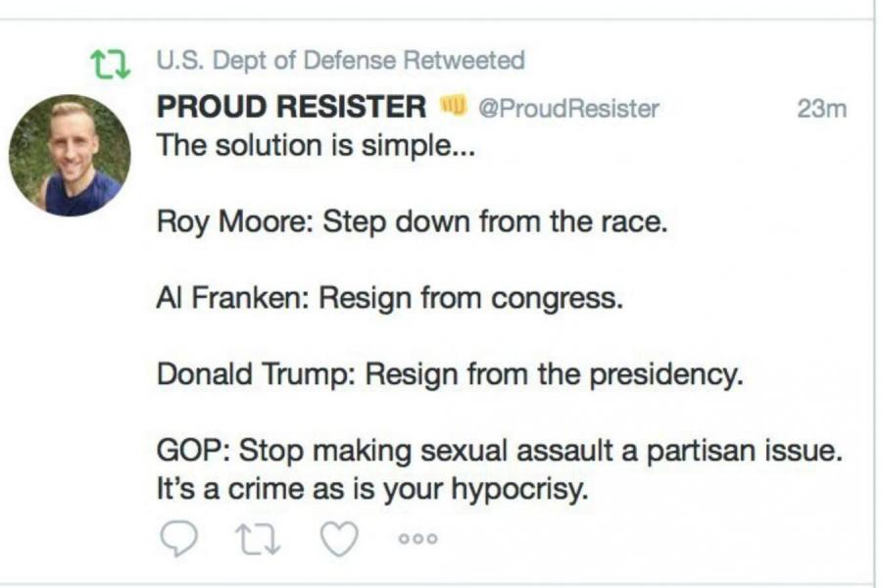Open the three-dot more options icon
This screenshot has height=588, width=882.
coord(416,538)
